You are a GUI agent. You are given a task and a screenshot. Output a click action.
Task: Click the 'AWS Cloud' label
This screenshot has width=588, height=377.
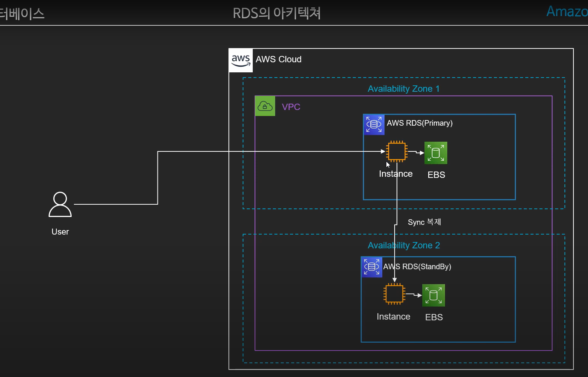(x=279, y=59)
